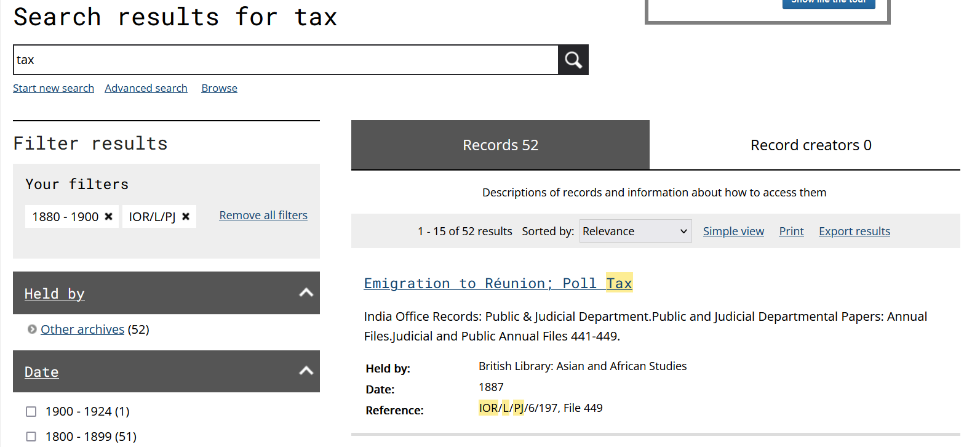Click the arrow bullet beside Other archives
This screenshot has height=447, width=980.
(32, 329)
